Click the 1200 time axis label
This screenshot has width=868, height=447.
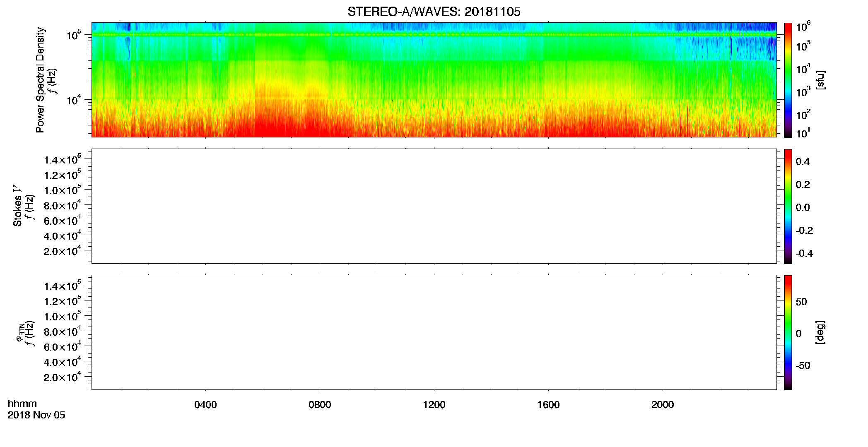tap(434, 405)
